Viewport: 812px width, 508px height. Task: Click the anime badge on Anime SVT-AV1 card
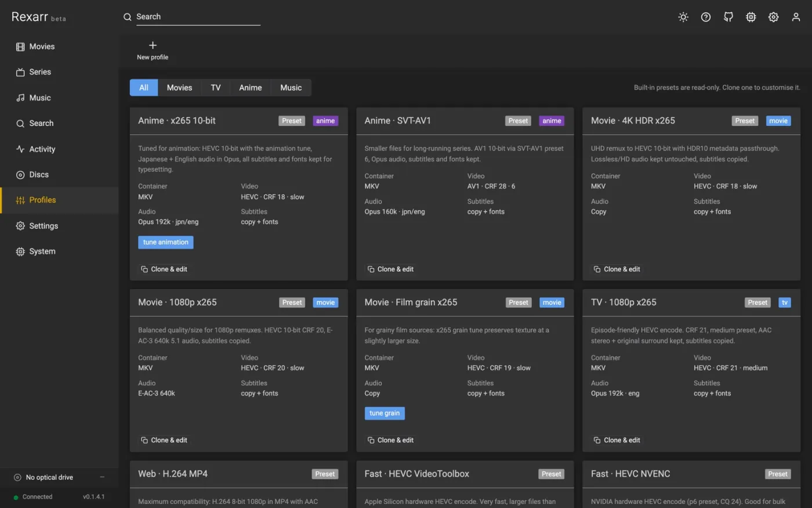(x=552, y=121)
